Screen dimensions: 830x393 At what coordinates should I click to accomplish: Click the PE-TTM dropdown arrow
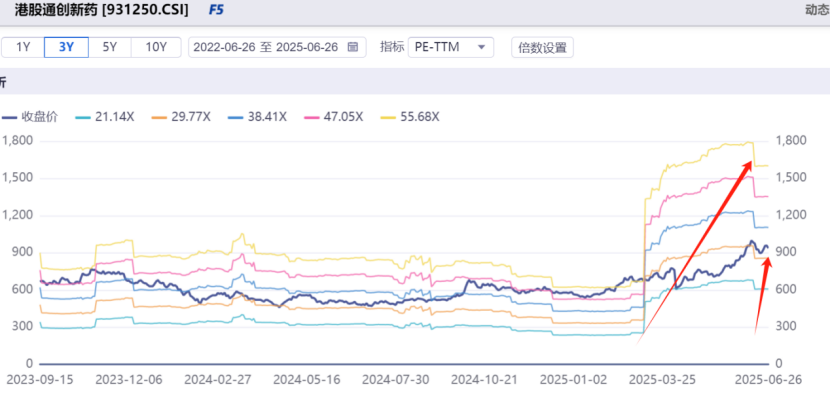482,47
